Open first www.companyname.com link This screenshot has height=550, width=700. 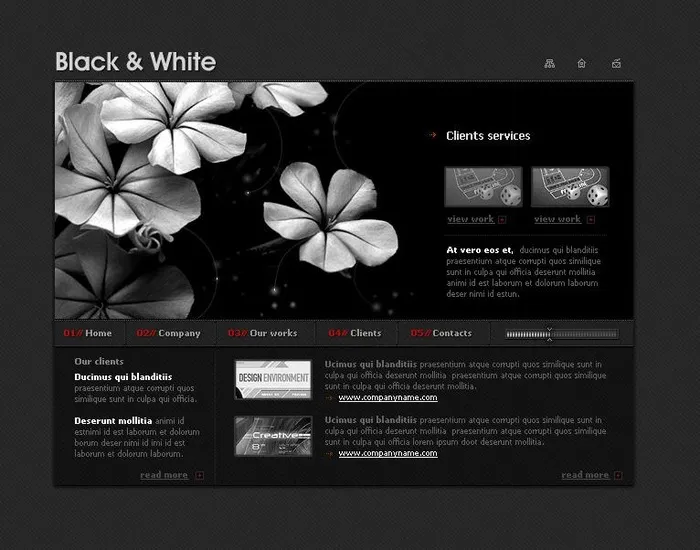[x=387, y=398]
